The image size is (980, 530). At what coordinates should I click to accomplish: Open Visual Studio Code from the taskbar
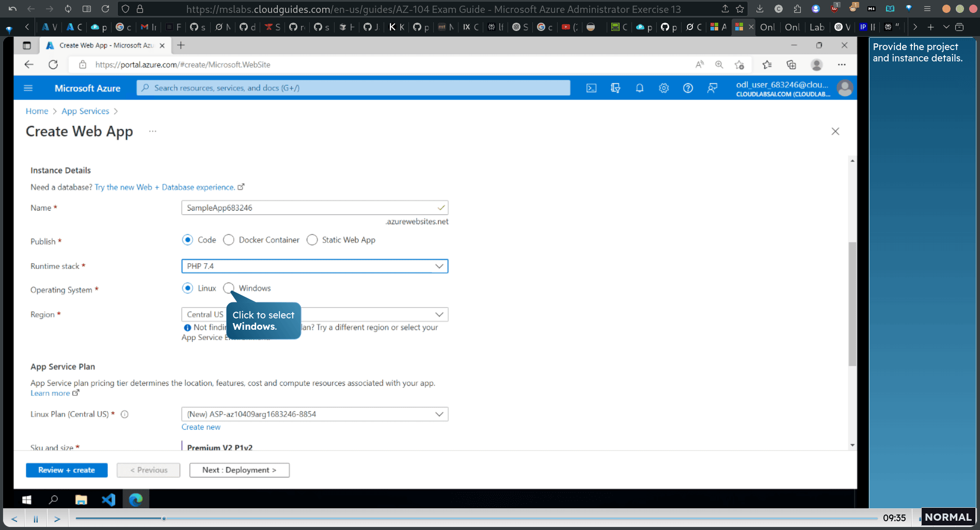point(108,500)
